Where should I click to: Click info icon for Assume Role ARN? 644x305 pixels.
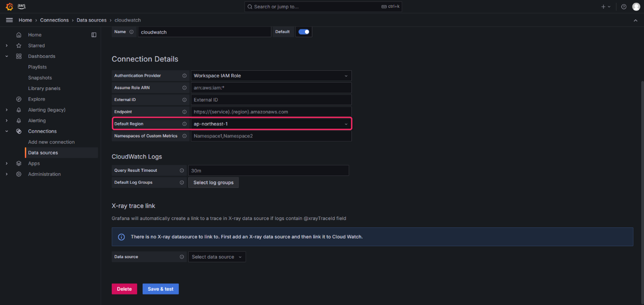(184, 88)
